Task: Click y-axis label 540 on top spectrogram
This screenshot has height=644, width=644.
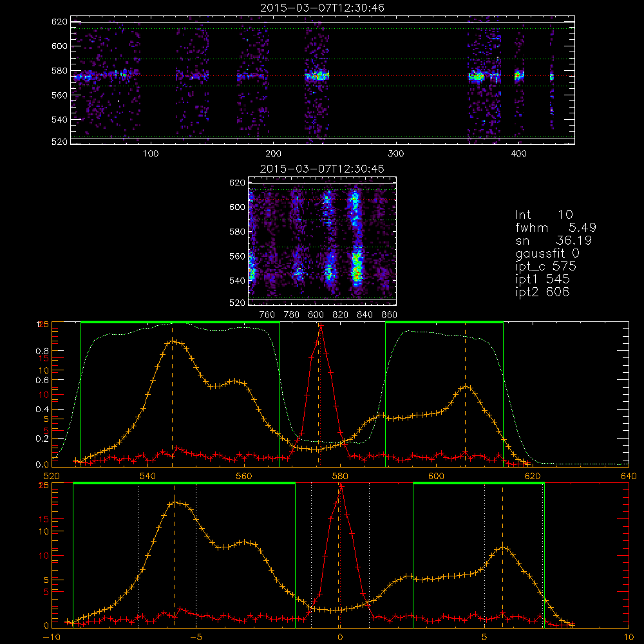Action: click(59, 120)
